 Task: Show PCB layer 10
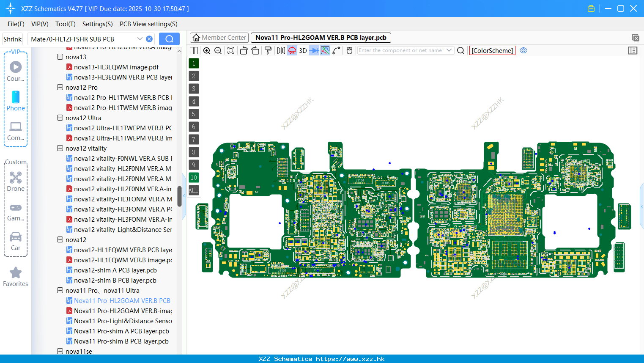(194, 178)
